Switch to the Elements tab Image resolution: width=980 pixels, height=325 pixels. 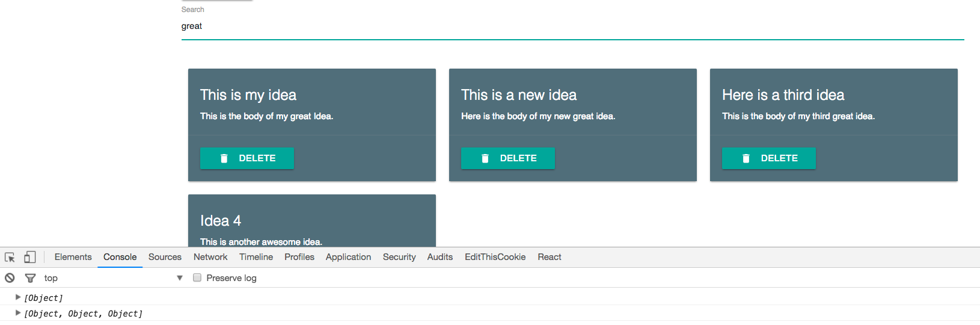coord(73,257)
